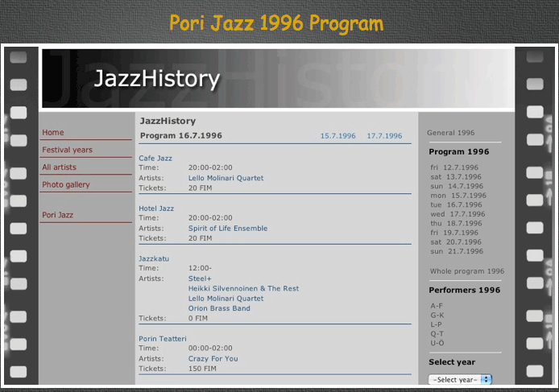The height and width of the screenshot is (392, 559).
Task: Open the Porin Teatteri venue link
Action: (163, 339)
